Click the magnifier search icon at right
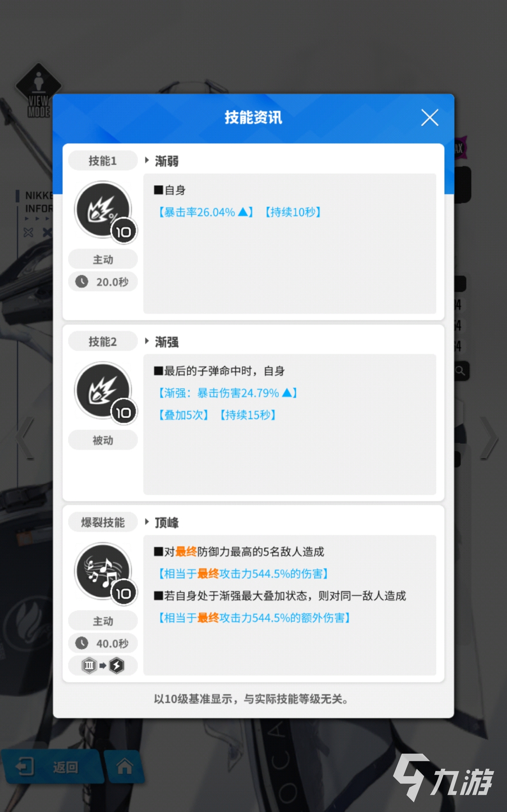The image size is (507, 812). pyautogui.click(x=460, y=371)
